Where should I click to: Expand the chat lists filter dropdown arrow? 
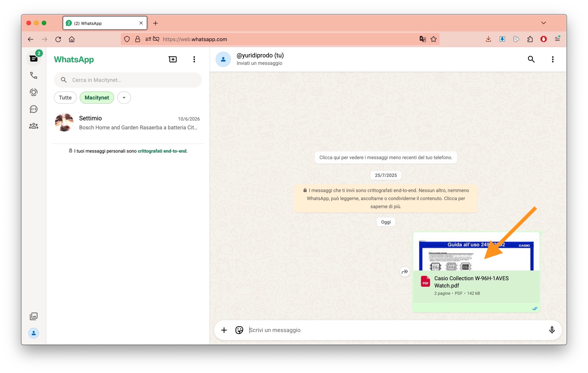(124, 98)
